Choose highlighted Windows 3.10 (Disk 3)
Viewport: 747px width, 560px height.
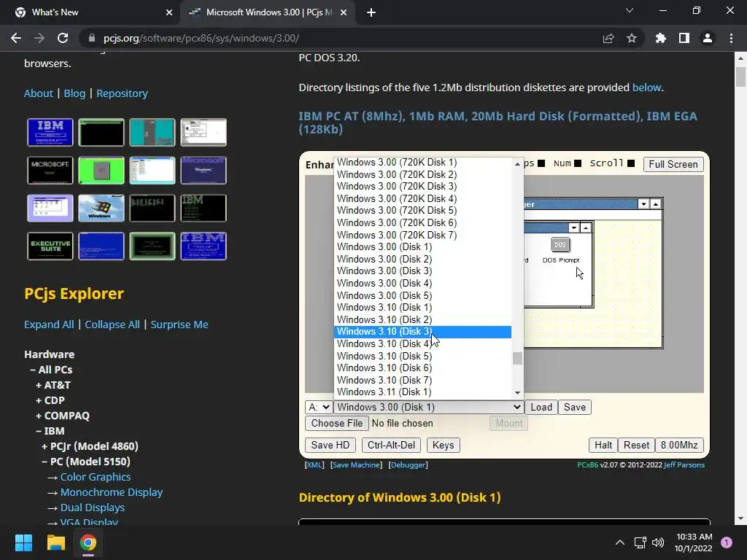[423, 332]
